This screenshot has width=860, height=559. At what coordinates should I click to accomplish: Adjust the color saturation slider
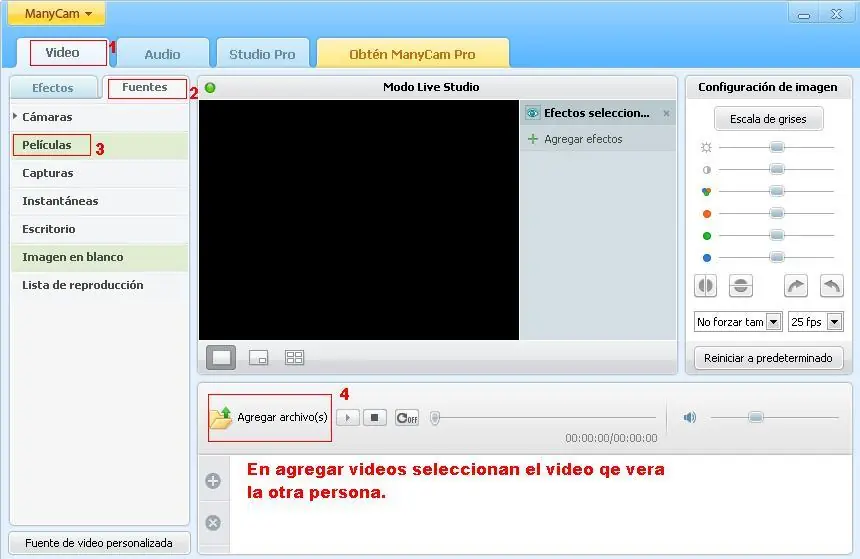pyautogui.click(x=777, y=191)
